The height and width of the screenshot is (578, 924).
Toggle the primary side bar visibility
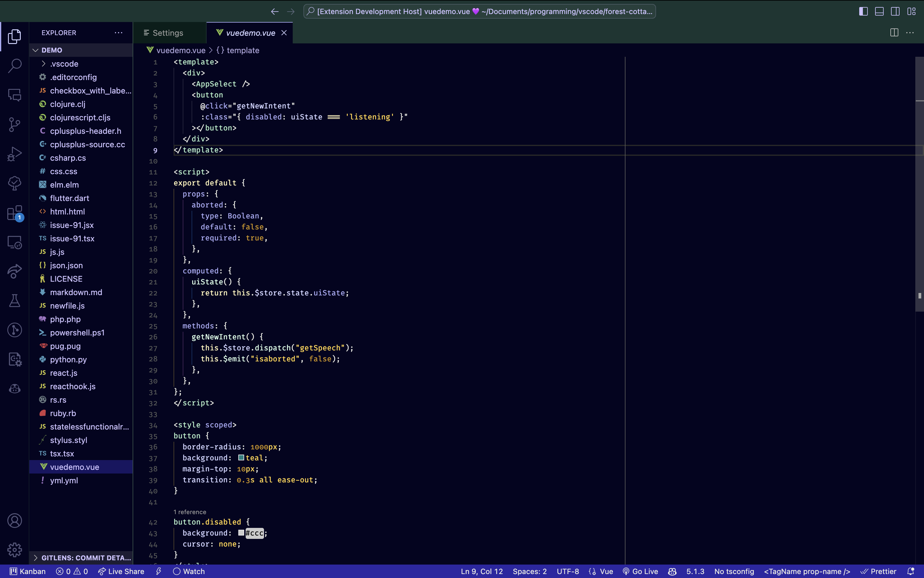(x=863, y=12)
